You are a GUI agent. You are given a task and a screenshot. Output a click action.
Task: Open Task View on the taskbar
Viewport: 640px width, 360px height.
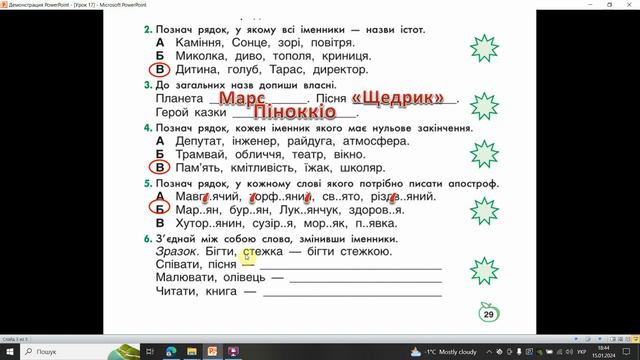click(x=150, y=351)
